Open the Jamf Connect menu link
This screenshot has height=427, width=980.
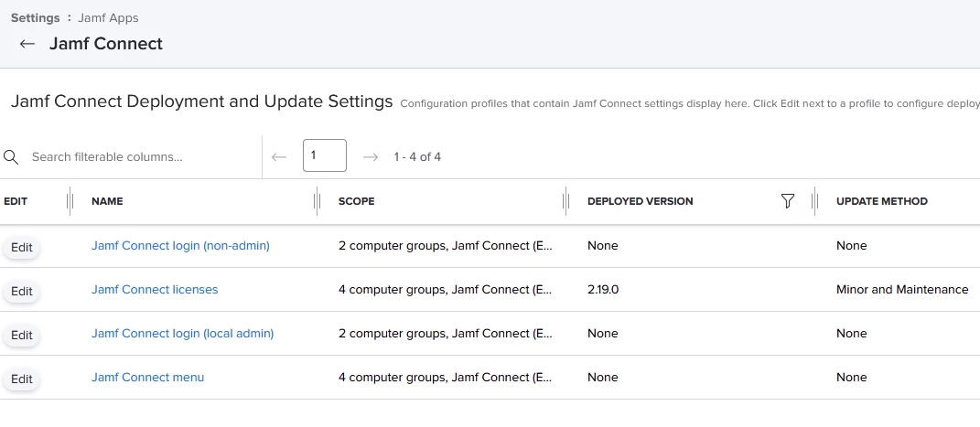(147, 377)
